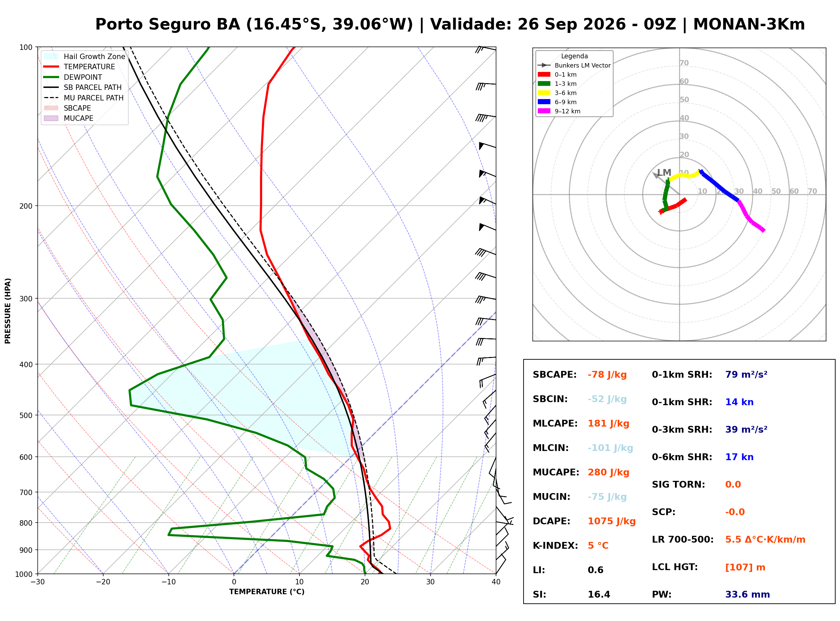840x621 pixels.
Task: Click the pink SBCAPE legend swatch
Action: coord(51,108)
